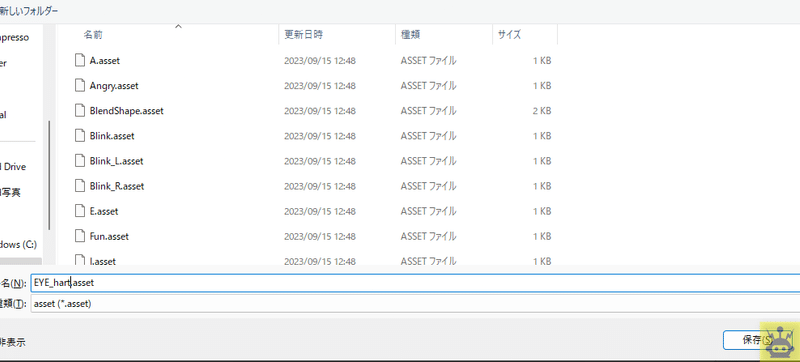Open the Windows (C:) drive in the sidebar
Image resolution: width=800 pixels, height=362 pixels.
click(18, 245)
